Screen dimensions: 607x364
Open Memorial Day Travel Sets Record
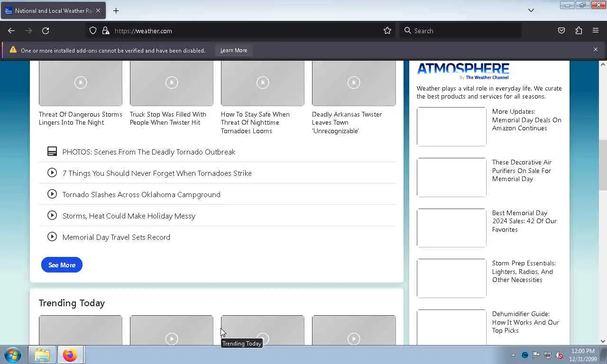[116, 237]
